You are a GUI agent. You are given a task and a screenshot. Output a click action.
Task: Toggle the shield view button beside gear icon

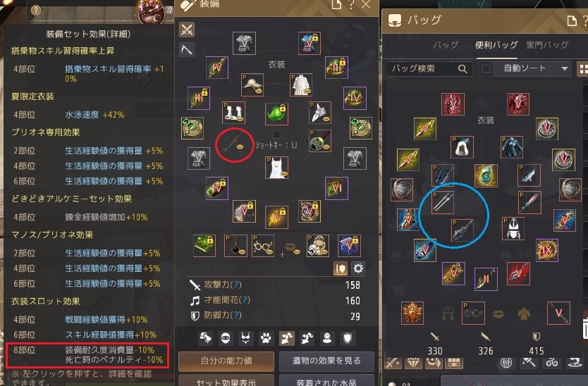click(x=340, y=268)
